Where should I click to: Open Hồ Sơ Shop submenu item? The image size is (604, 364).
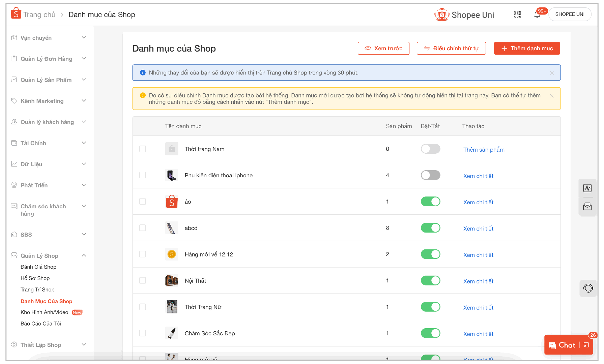pyautogui.click(x=35, y=278)
